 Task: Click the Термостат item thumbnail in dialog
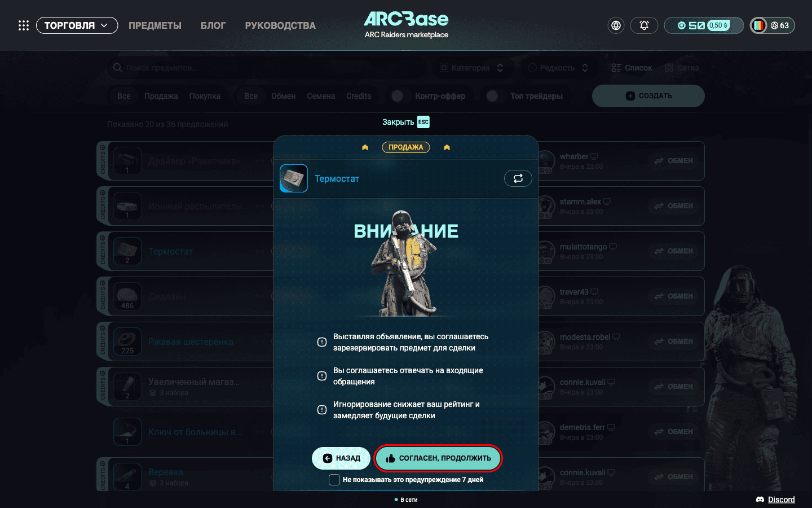tap(294, 178)
